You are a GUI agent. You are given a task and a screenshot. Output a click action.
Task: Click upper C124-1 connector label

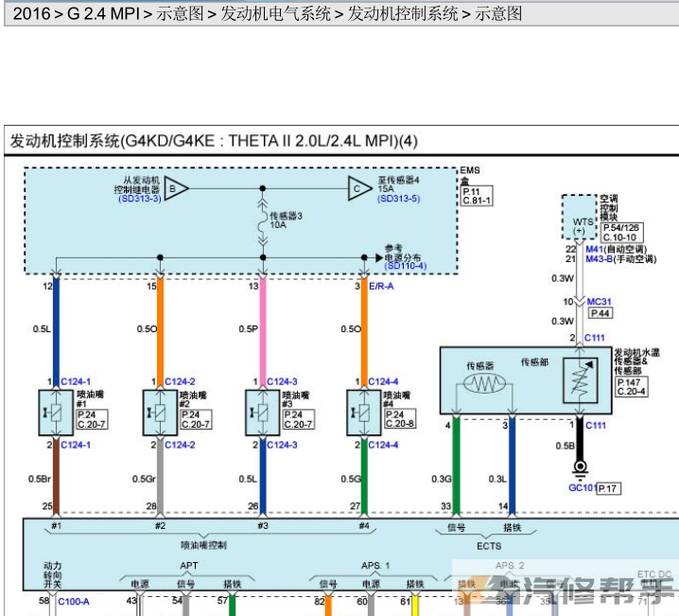point(76,381)
